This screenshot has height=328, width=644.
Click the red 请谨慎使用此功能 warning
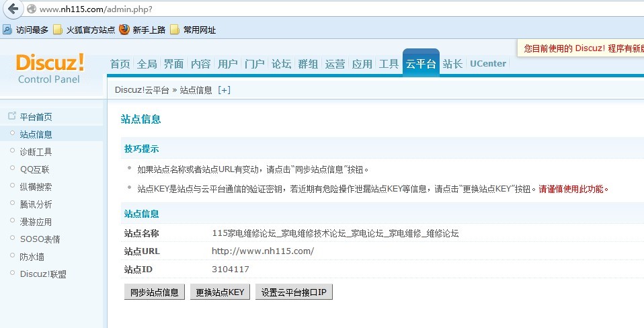573,190
